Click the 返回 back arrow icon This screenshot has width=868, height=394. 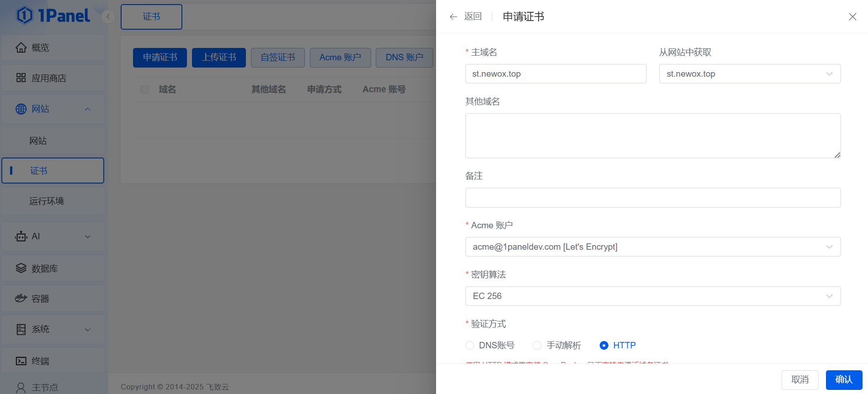[453, 17]
